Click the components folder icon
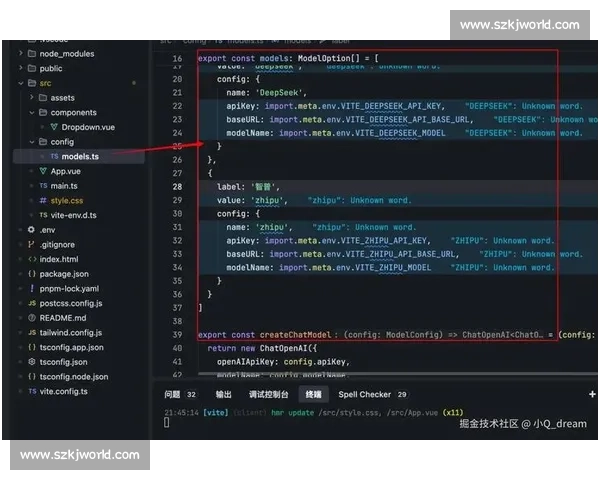The width and height of the screenshot is (600, 480). [43, 112]
